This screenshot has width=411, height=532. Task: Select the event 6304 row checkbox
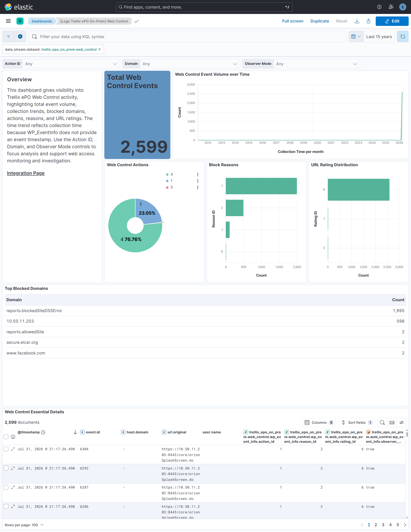6,449
